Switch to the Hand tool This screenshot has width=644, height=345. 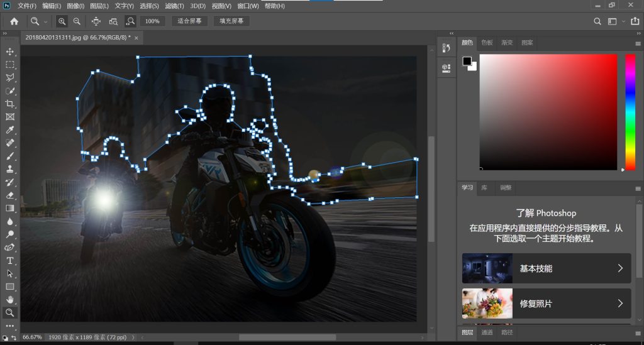point(9,300)
